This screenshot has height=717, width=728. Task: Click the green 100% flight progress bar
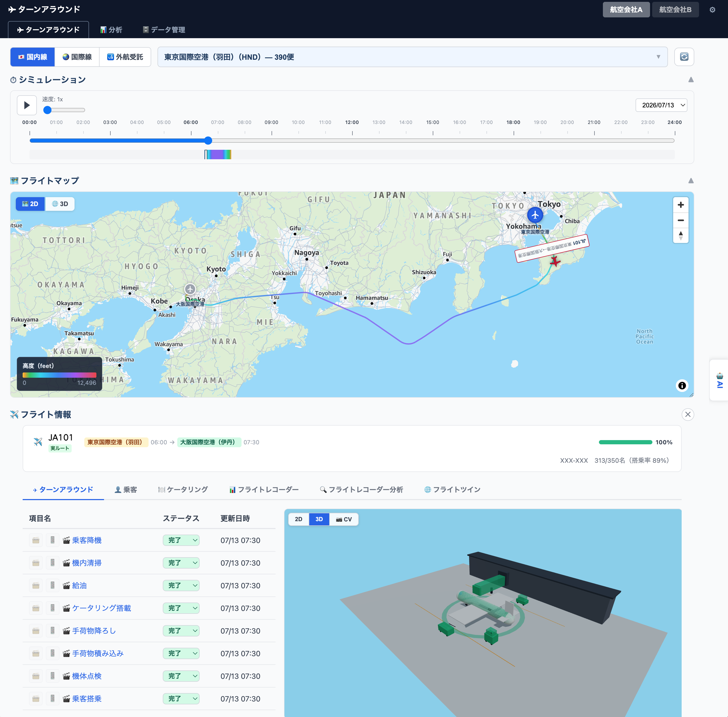click(626, 442)
